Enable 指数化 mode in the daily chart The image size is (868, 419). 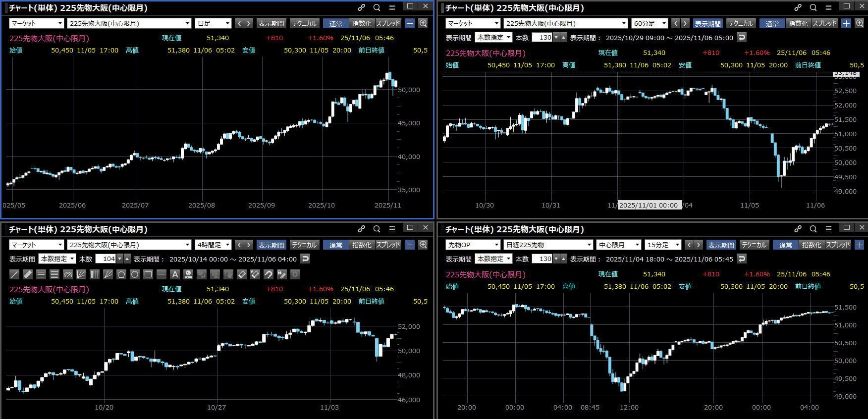(362, 23)
